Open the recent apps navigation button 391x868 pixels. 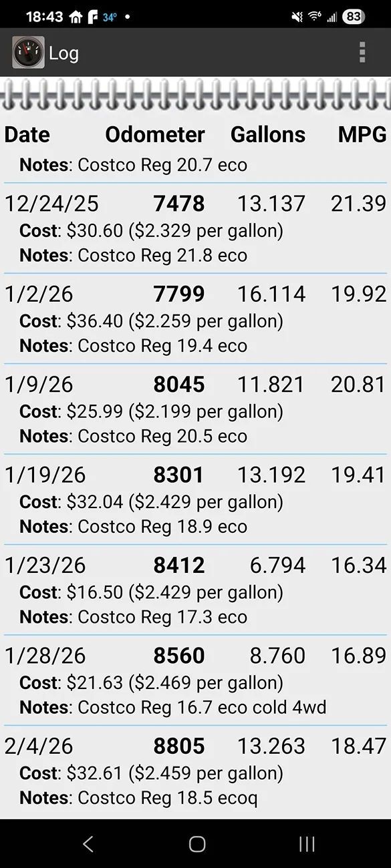point(306,844)
